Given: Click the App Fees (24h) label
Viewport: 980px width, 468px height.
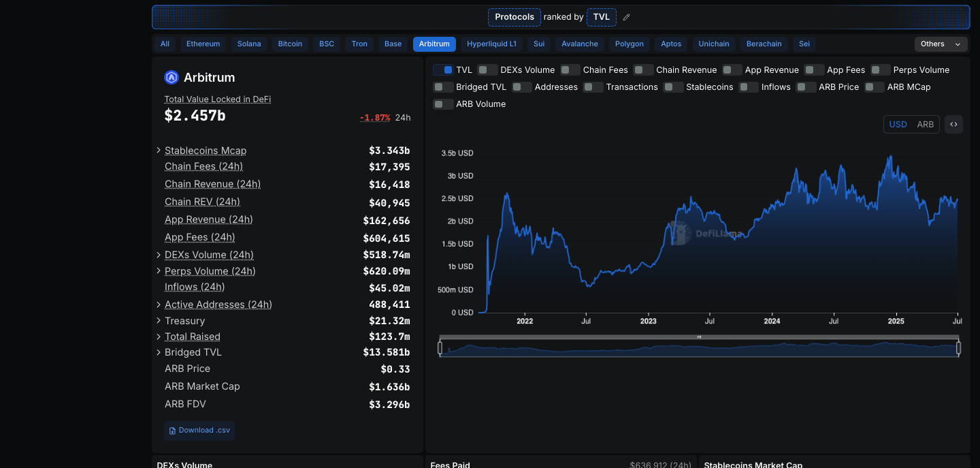Looking at the screenshot, I should [x=199, y=238].
